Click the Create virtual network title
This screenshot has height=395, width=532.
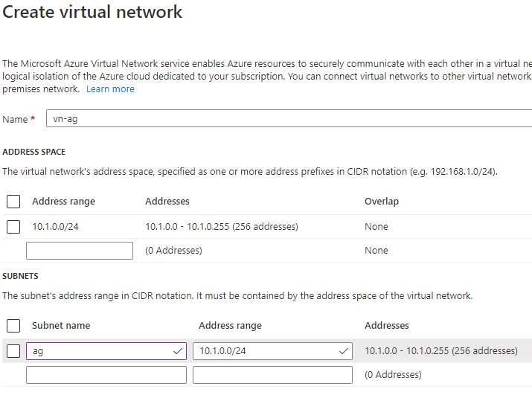92,13
